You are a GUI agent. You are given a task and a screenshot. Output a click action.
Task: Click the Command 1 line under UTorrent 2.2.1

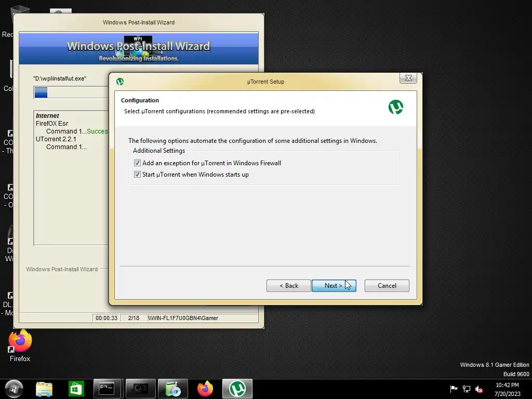click(66, 147)
